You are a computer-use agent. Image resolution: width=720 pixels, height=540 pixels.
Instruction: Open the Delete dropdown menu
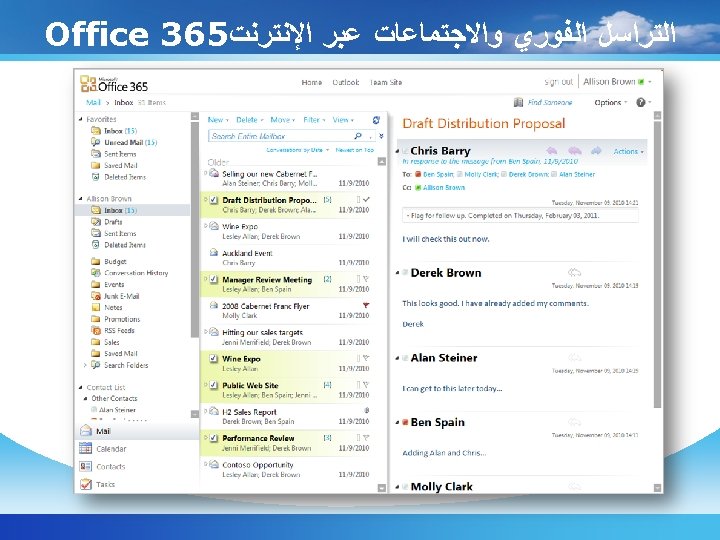[x=250, y=120]
